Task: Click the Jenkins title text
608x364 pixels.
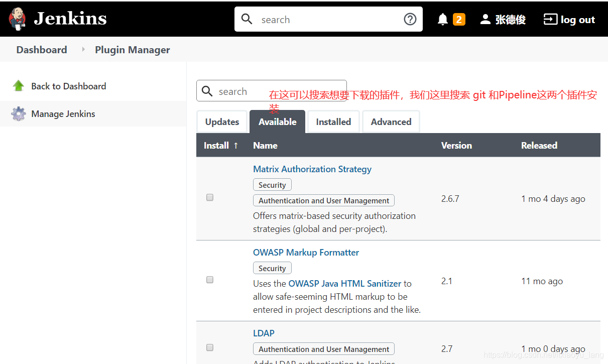Action: 70,19
